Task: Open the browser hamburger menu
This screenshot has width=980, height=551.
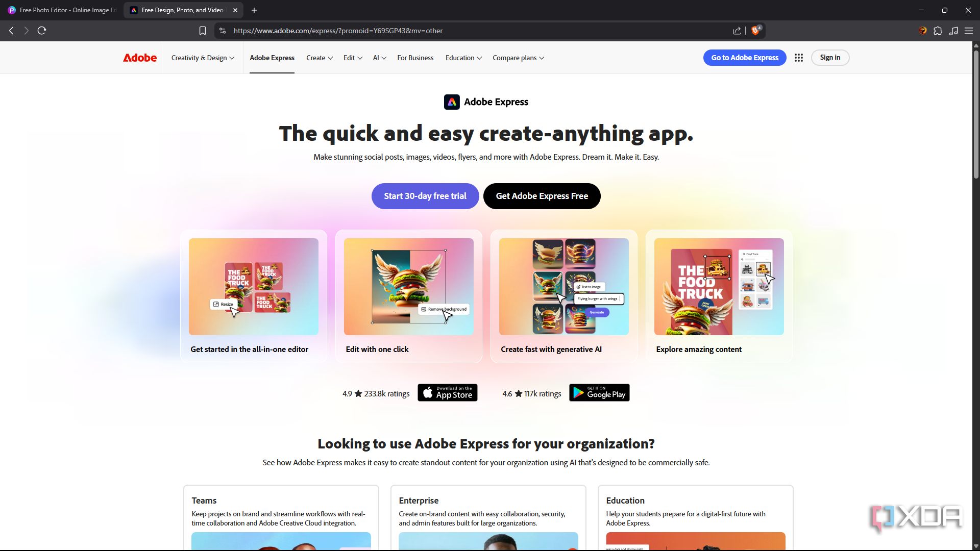Action: point(969,31)
